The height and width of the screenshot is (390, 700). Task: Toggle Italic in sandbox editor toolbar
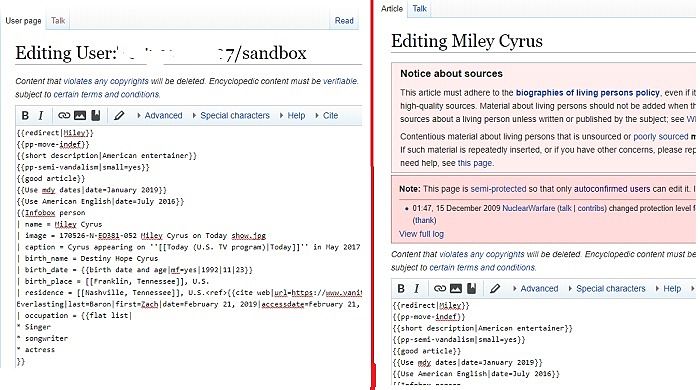coord(41,116)
